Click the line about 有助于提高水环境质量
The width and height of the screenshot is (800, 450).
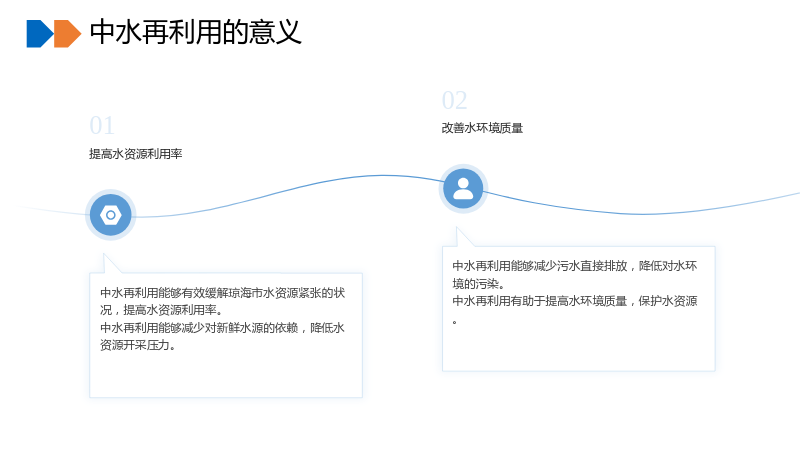(x=574, y=301)
